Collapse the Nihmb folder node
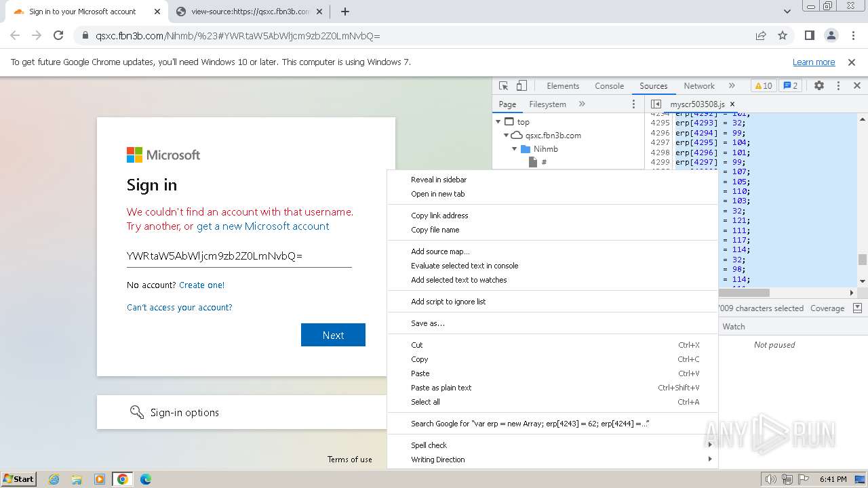 tap(515, 149)
